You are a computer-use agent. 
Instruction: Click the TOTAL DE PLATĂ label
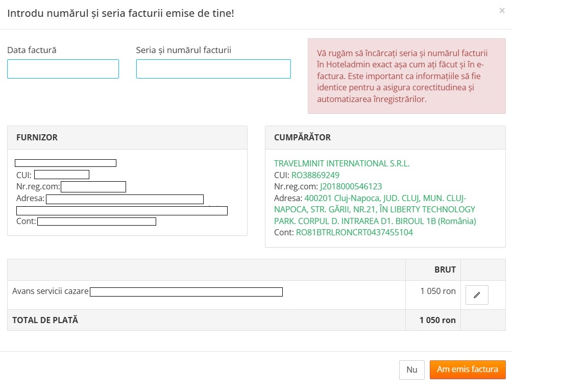pyautogui.click(x=45, y=321)
